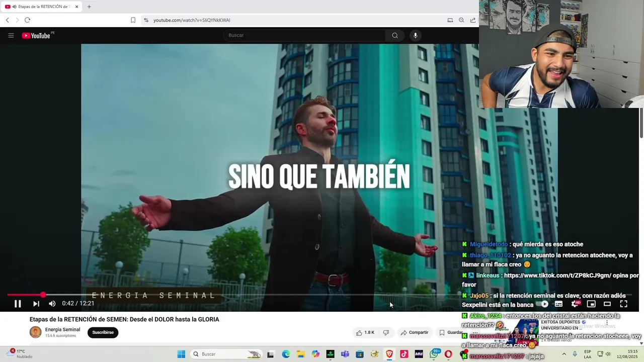The image size is (644, 362).
Task: Click the YouTube search magnifier button
Action: [395, 35]
